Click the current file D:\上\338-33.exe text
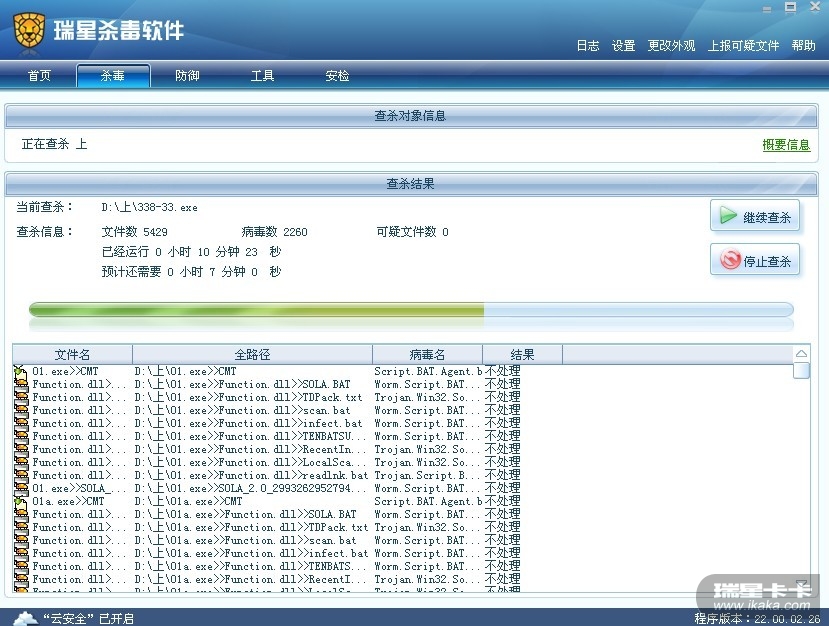This screenshot has height=626, width=829. [x=150, y=207]
